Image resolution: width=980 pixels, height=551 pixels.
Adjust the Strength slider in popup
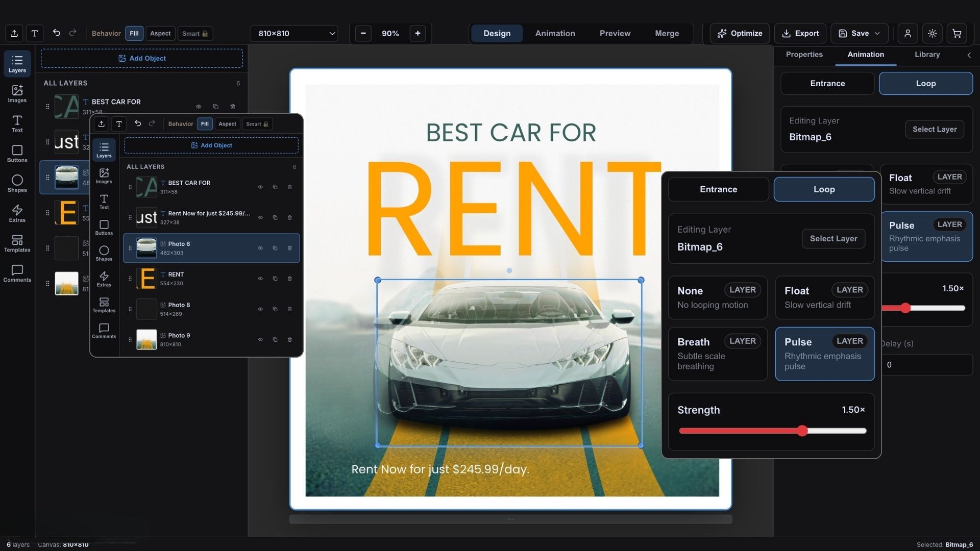pos(802,431)
